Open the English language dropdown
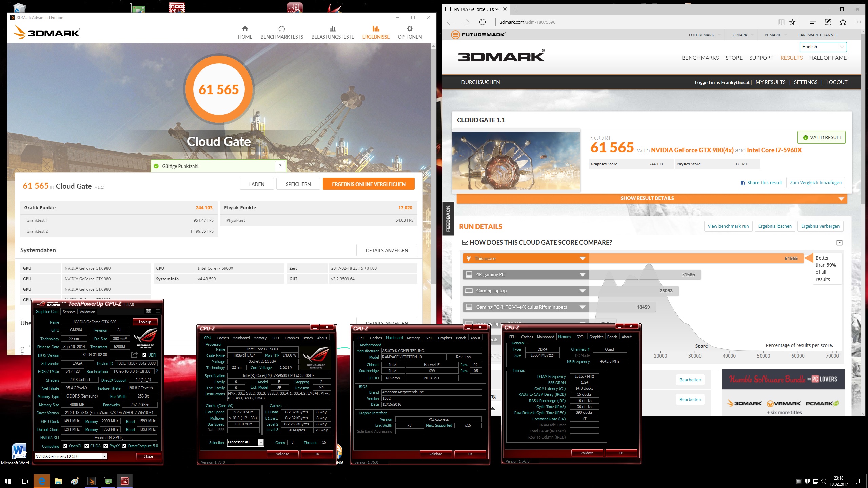The height and width of the screenshot is (488, 868). [823, 47]
